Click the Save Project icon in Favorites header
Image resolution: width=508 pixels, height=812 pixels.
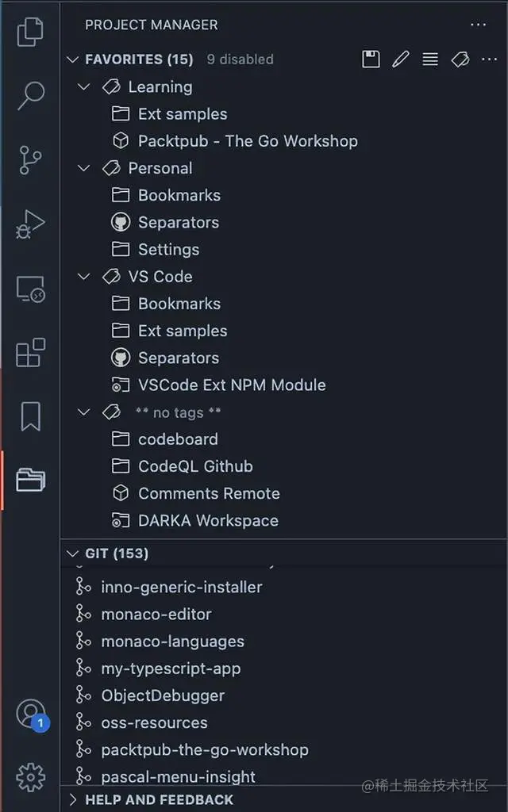371,59
